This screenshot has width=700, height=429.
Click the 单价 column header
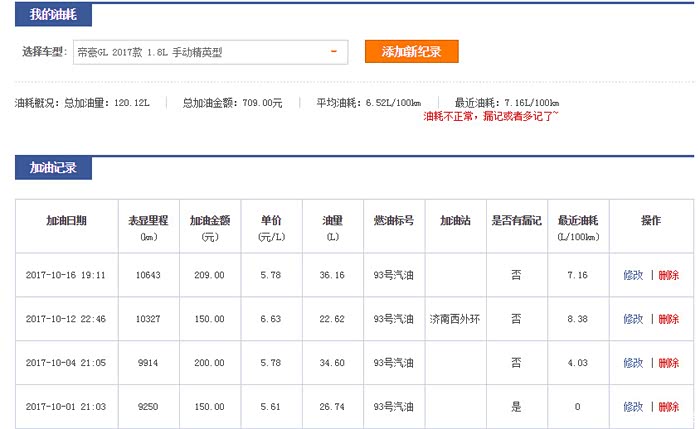[270, 227]
